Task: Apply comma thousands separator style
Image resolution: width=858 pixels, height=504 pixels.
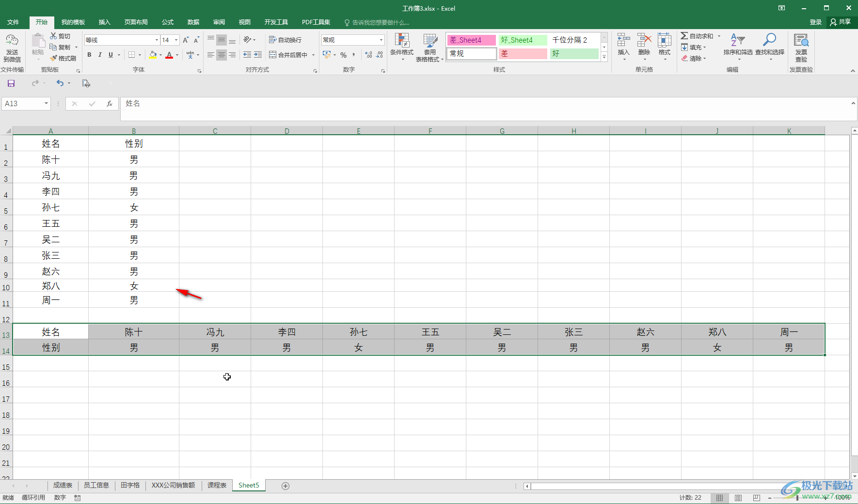Action: pos(354,55)
